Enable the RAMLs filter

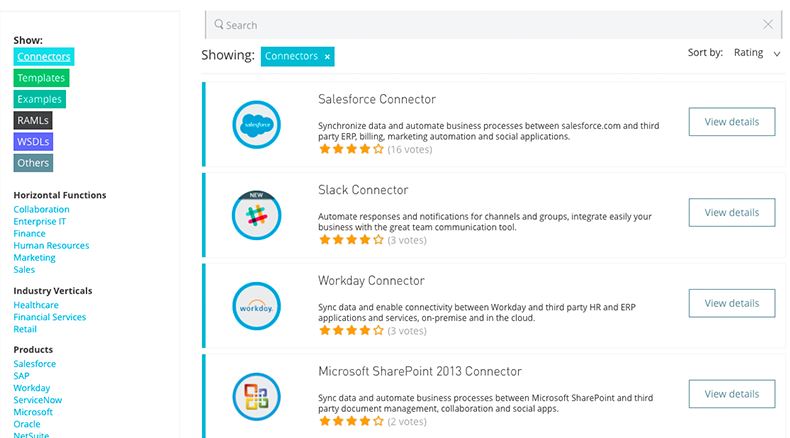pos(33,120)
